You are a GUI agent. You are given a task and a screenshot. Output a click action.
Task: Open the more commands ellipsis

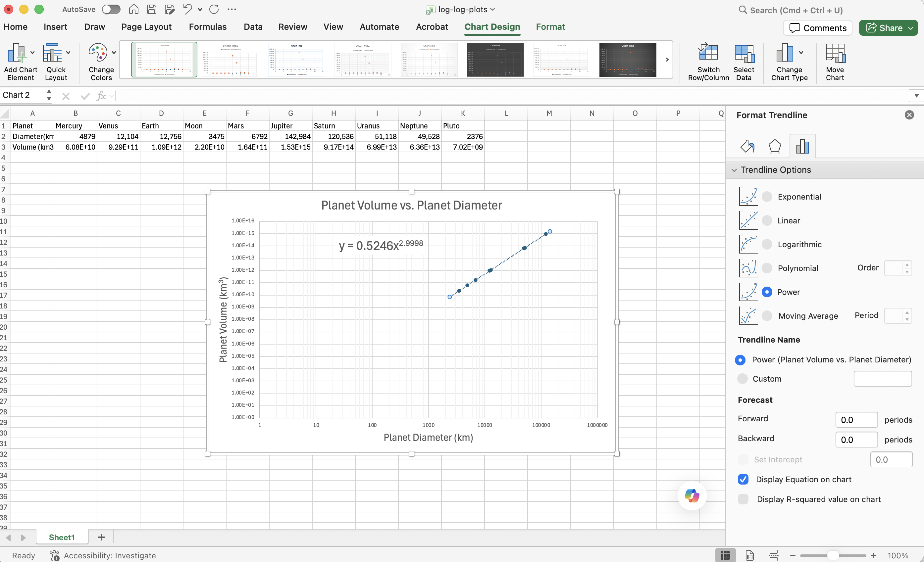pos(232,9)
